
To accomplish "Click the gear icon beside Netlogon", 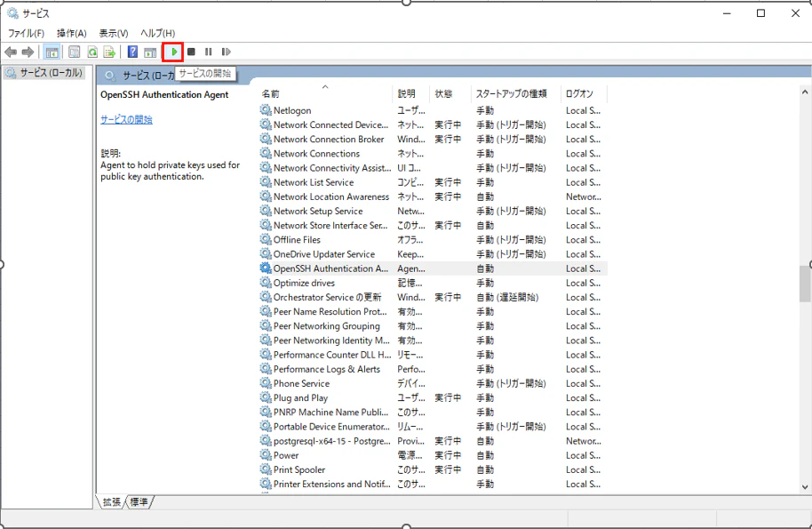I will click(266, 110).
